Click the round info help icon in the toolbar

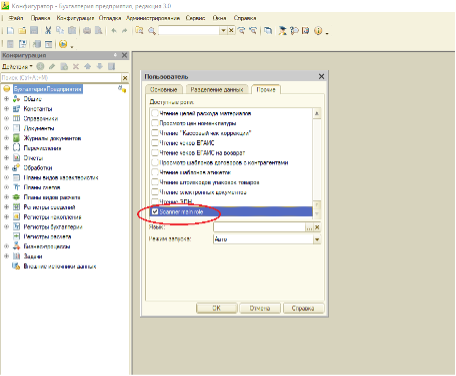click(x=318, y=31)
